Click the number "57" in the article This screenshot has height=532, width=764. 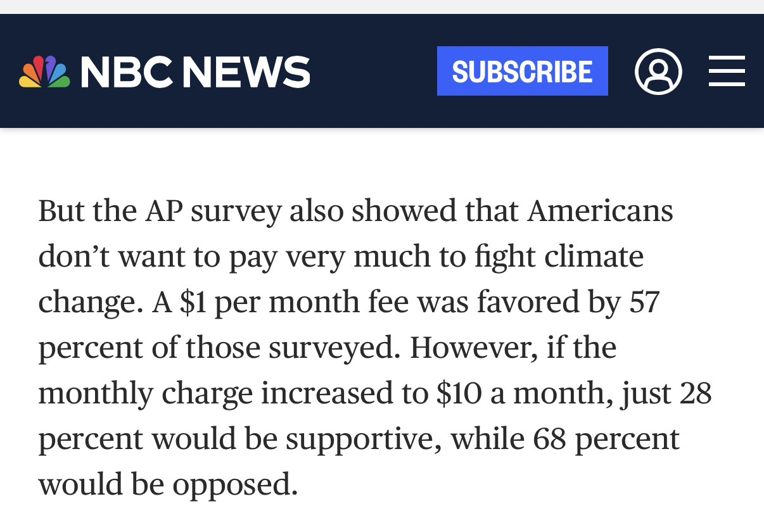pyautogui.click(x=644, y=302)
